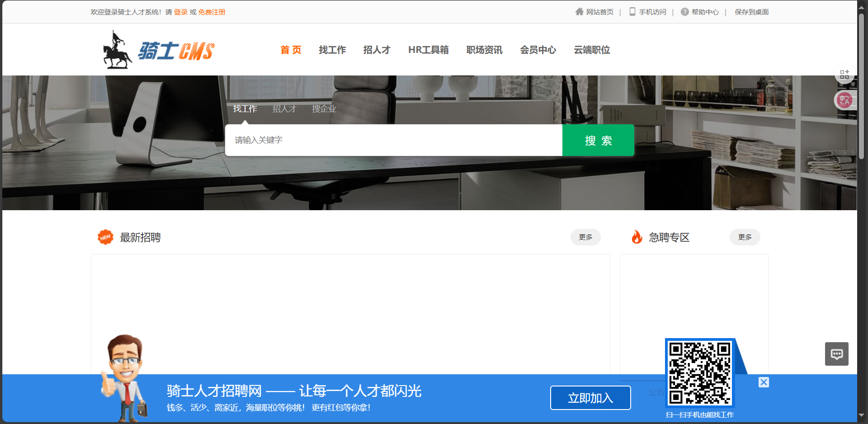868x424 pixels.
Task: Select the 搜企业 search tab
Action: (324, 109)
